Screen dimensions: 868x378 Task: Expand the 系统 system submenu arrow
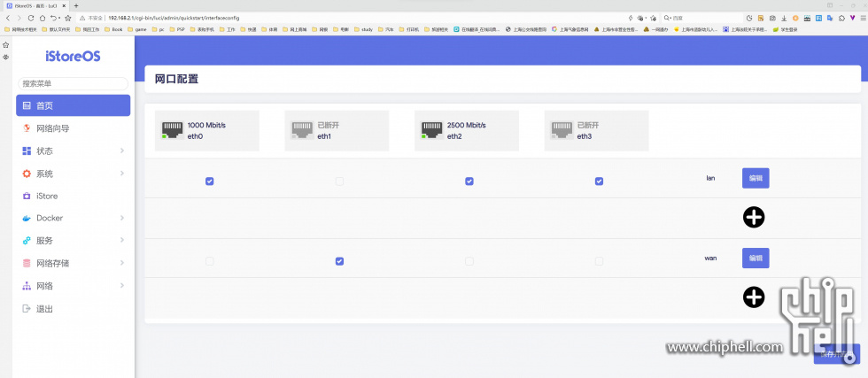pos(122,174)
